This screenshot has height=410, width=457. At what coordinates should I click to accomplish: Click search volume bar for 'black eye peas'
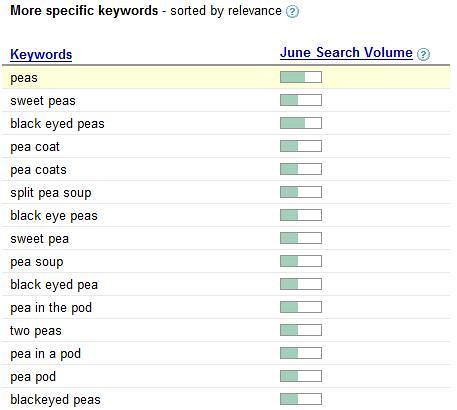pos(301,215)
